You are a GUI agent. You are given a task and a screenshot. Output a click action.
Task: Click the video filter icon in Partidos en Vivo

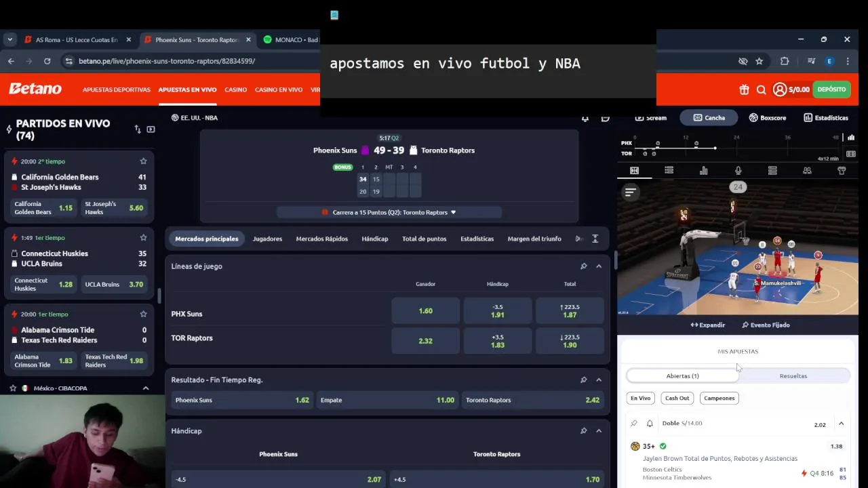(x=151, y=129)
